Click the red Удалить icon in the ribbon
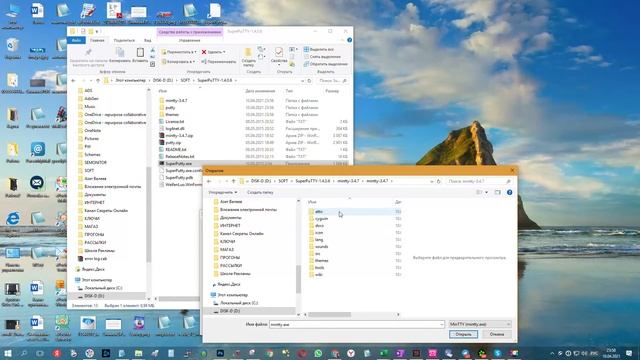 click(204, 52)
